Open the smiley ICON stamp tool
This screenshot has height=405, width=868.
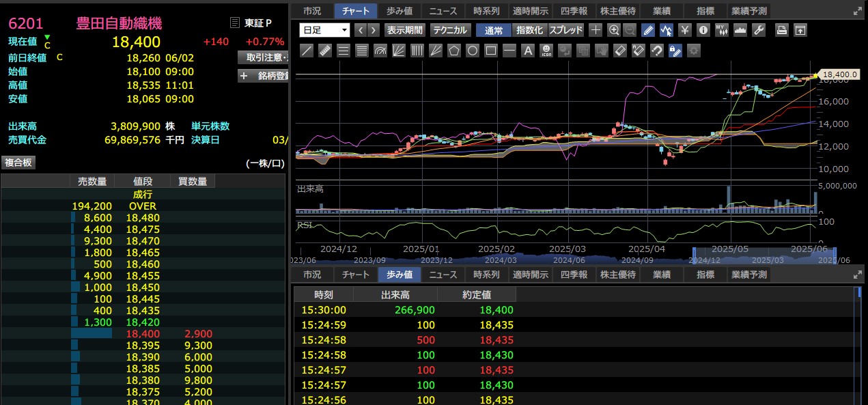tap(546, 51)
